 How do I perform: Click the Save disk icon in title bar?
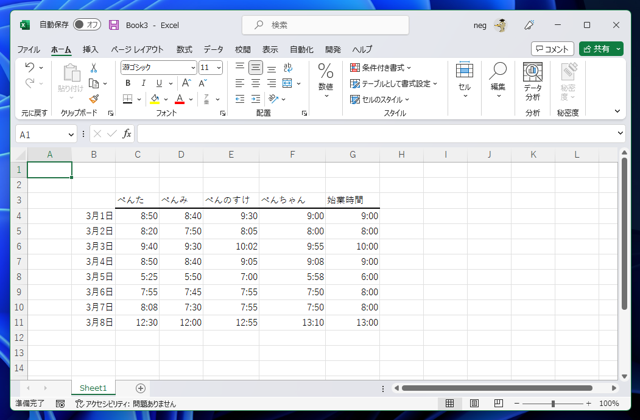click(114, 25)
